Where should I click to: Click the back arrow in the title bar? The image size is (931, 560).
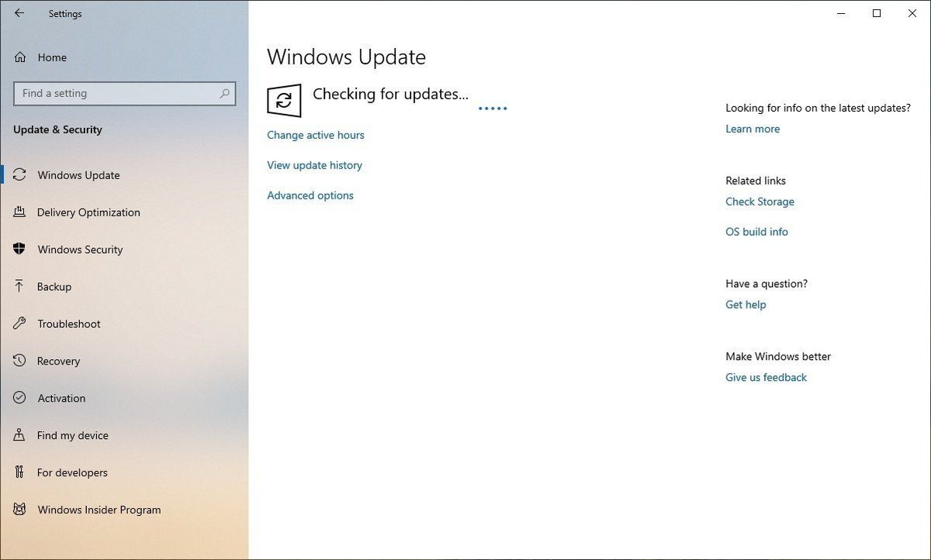point(19,13)
